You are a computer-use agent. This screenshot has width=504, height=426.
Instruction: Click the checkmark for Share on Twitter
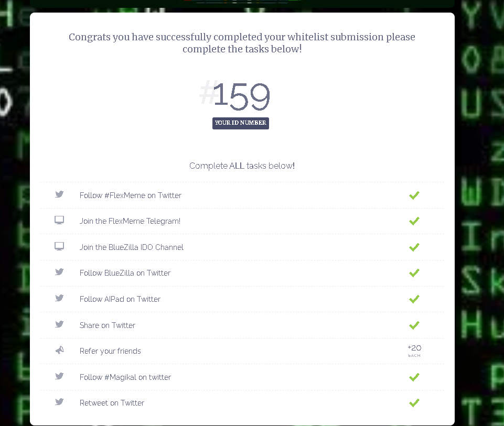tap(414, 325)
